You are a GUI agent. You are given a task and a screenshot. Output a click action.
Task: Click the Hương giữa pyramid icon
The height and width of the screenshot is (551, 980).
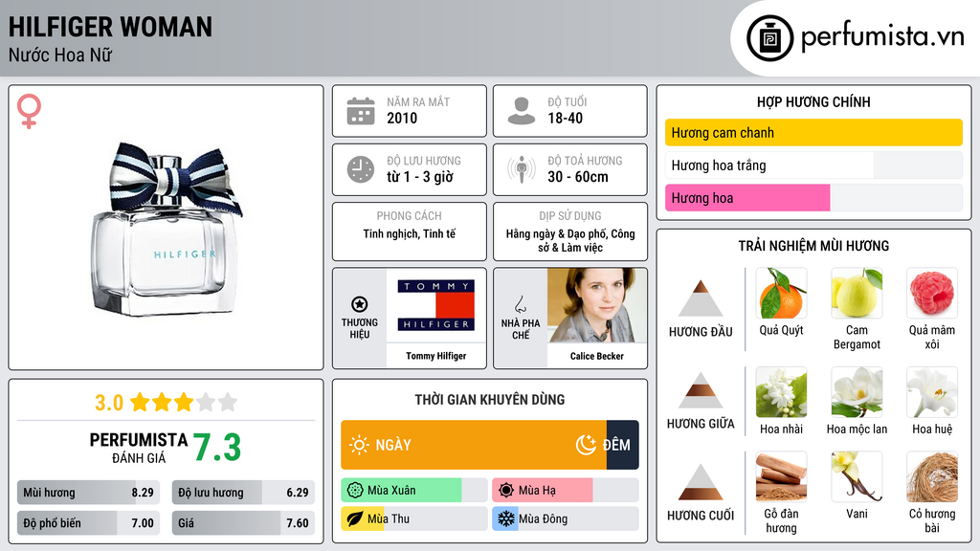click(x=701, y=390)
